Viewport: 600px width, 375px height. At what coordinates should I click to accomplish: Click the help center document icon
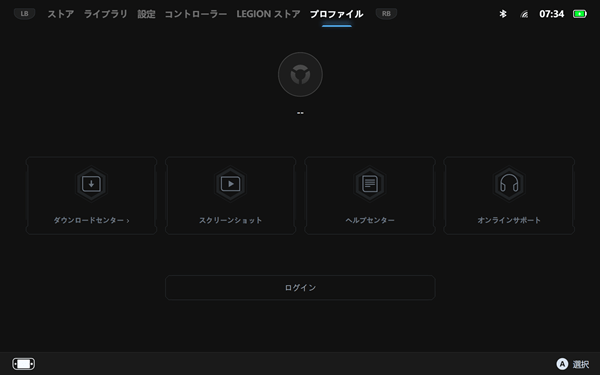click(370, 184)
